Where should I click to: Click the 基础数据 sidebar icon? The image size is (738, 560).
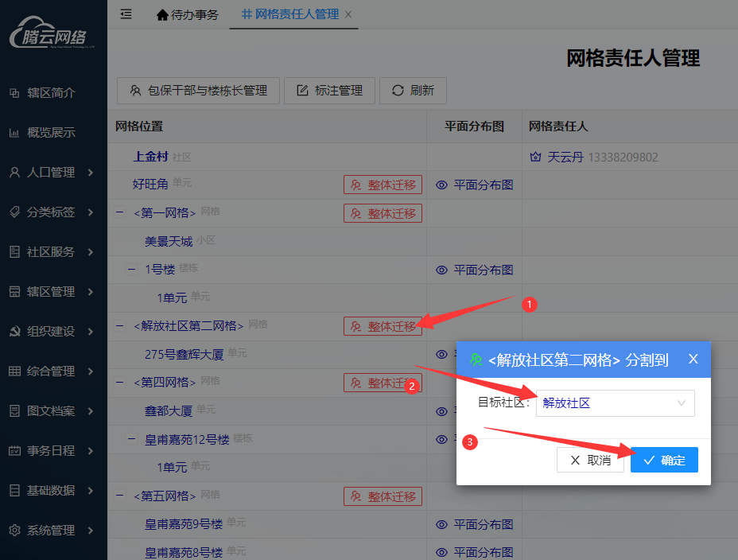click(x=14, y=490)
